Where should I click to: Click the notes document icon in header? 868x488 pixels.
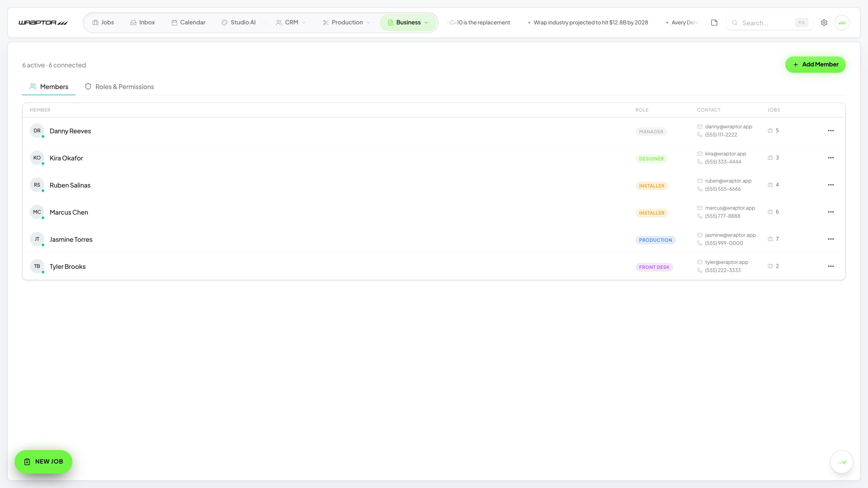coord(714,23)
